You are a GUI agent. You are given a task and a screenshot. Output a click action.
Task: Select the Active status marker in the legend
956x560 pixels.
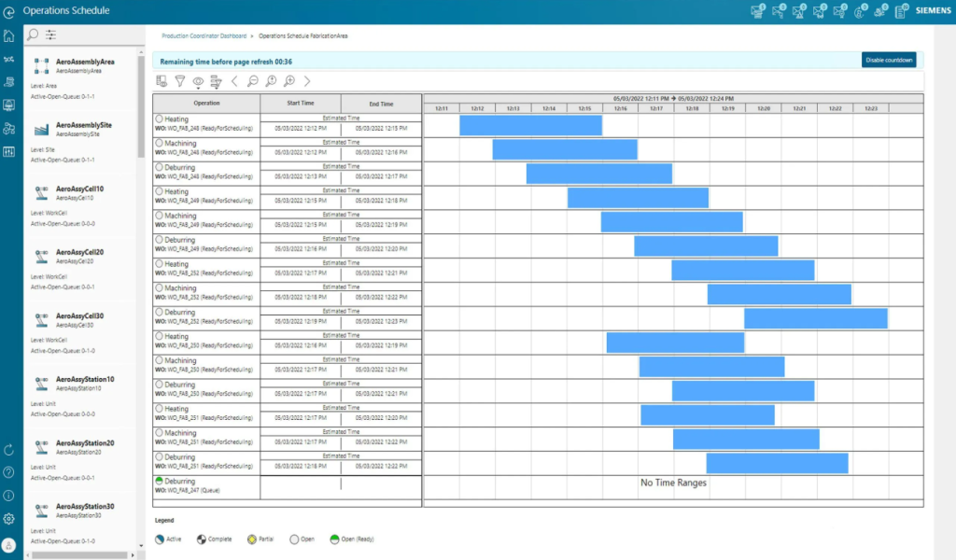pyautogui.click(x=158, y=539)
